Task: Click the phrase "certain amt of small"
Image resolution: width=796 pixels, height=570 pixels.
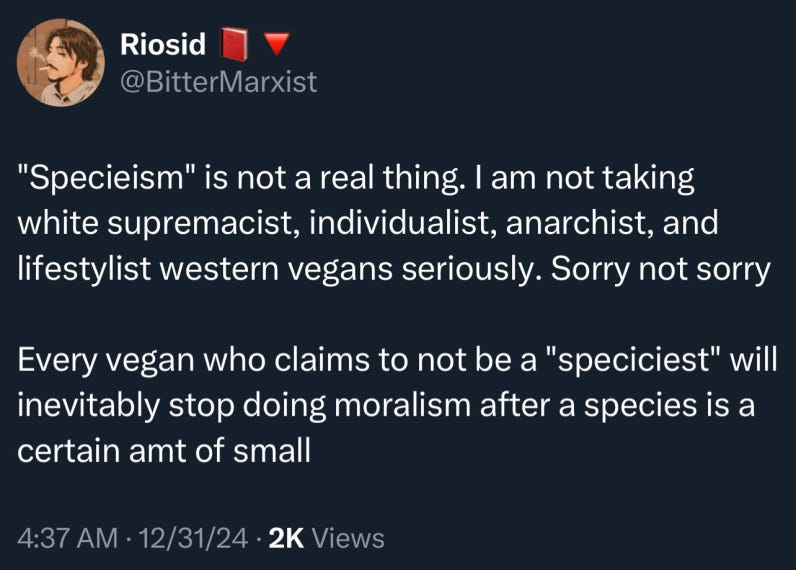Action: (x=164, y=450)
